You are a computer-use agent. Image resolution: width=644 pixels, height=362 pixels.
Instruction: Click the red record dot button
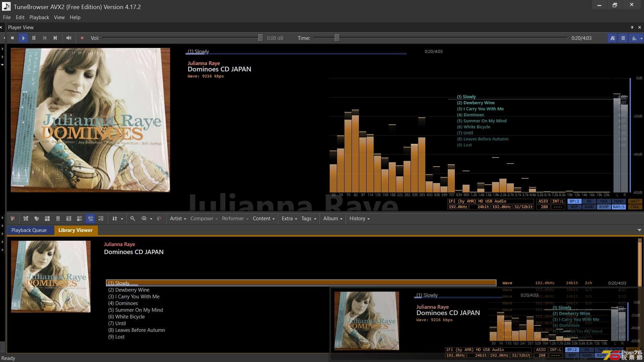point(82,38)
